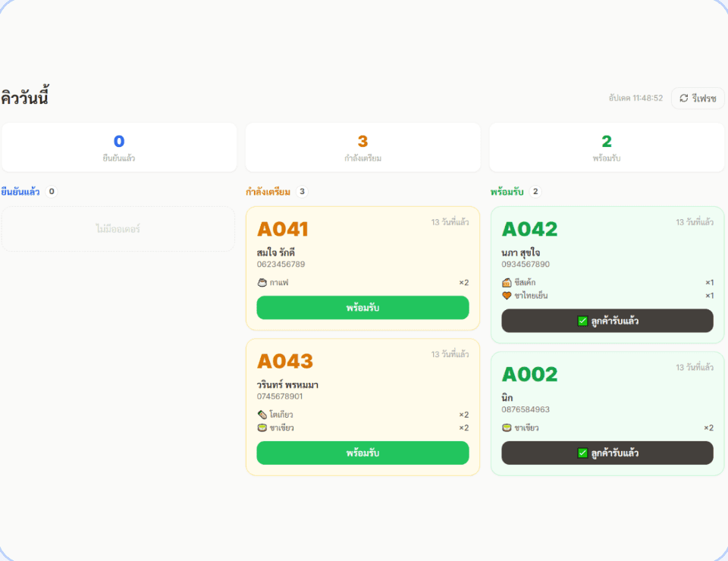
Task: Click the พร้อมรับ summary card showing 2
Action: coord(607,148)
